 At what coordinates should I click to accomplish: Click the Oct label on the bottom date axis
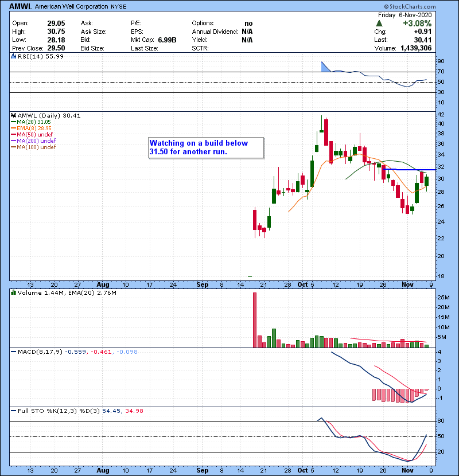coord(302,470)
